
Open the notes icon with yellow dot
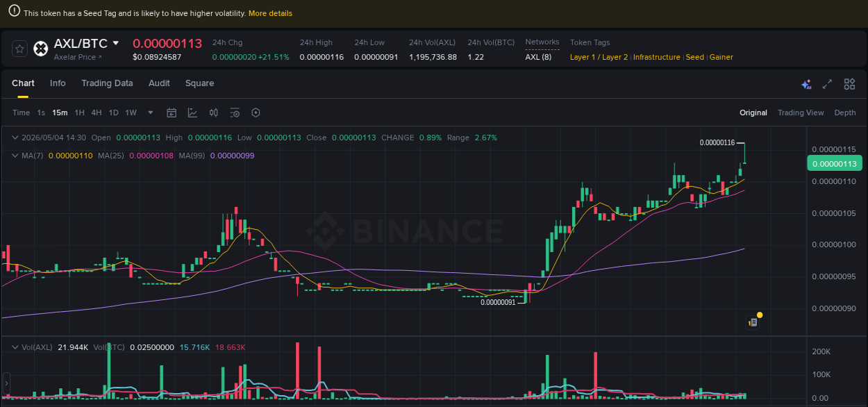click(753, 322)
